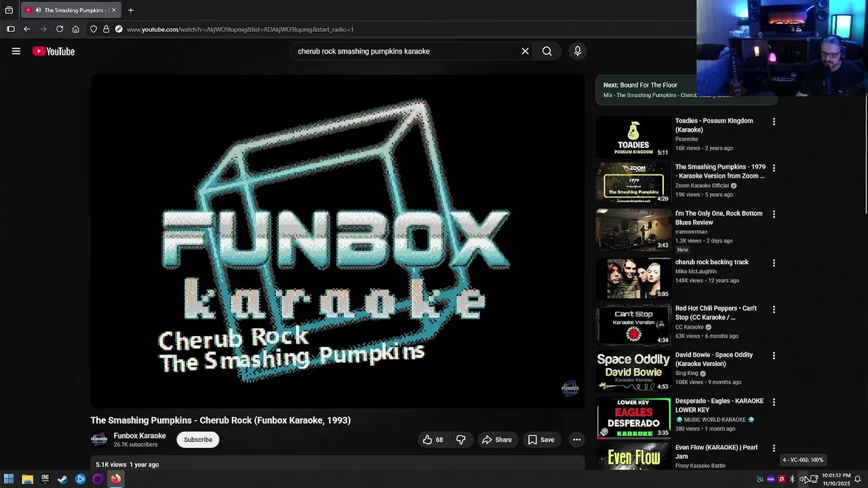The image size is (868, 488).
Task: Open options for Space Oddity video
Action: click(x=774, y=355)
